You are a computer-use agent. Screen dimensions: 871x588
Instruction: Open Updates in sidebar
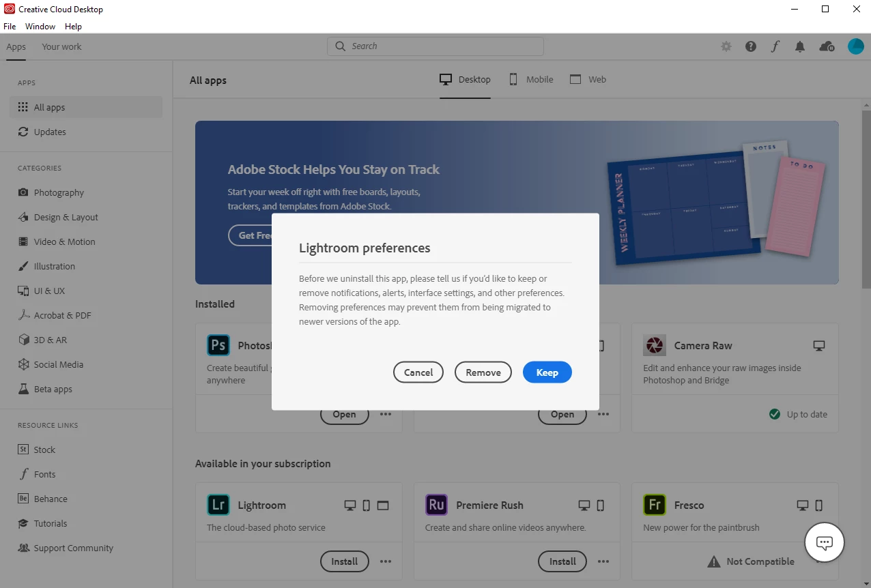86,132
